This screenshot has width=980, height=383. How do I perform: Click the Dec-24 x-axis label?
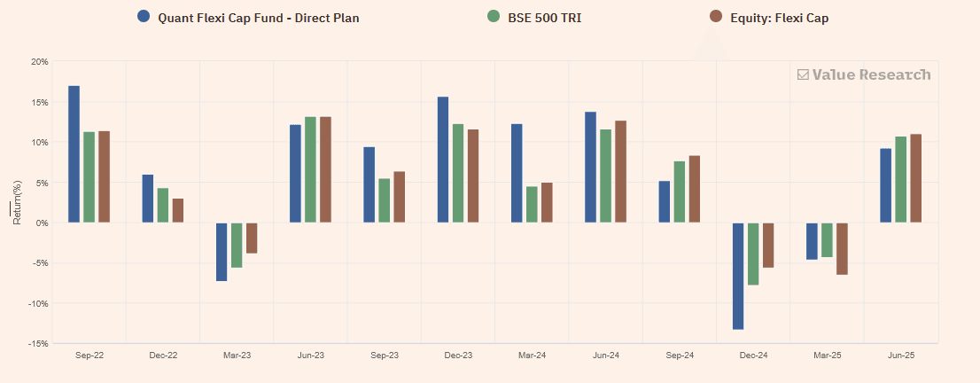pos(753,355)
